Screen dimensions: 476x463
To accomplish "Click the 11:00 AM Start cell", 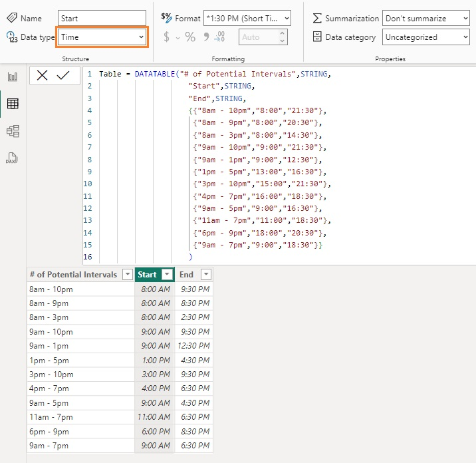I will pos(154,417).
